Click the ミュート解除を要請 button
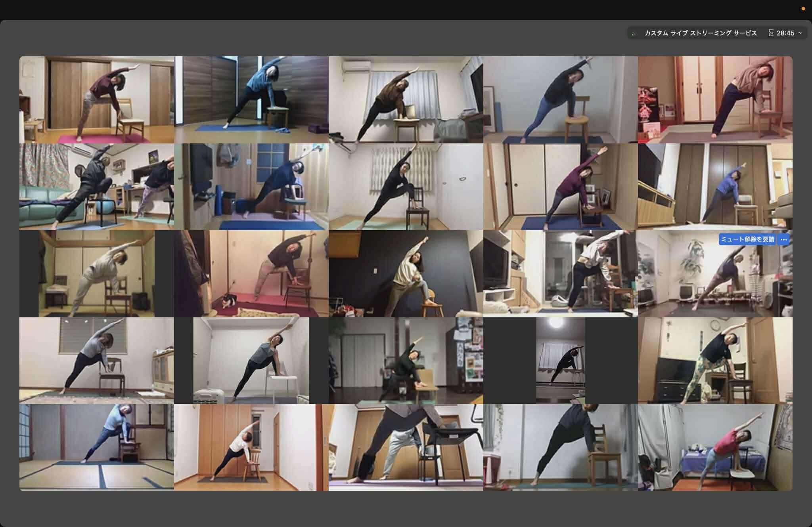The image size is (812, 527). [747, 239]
